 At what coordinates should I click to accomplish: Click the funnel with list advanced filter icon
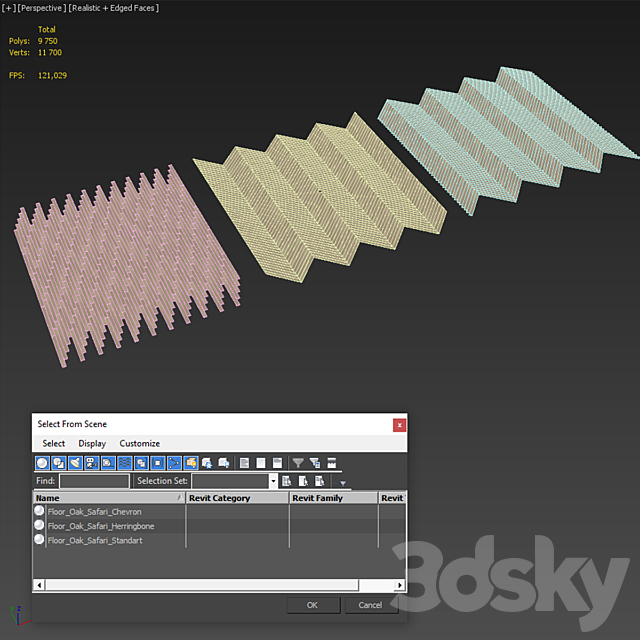click(315, 463)
